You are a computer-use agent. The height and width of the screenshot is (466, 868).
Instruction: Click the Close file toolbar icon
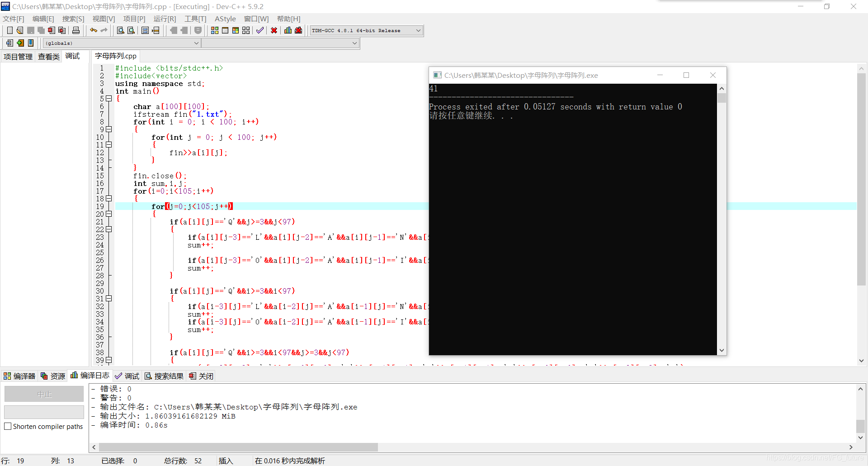[52, 30]
